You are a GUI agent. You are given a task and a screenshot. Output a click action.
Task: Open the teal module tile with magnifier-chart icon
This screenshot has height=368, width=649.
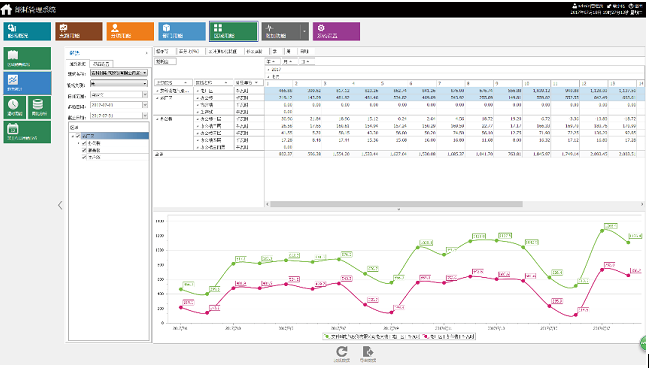click(27, 31)
